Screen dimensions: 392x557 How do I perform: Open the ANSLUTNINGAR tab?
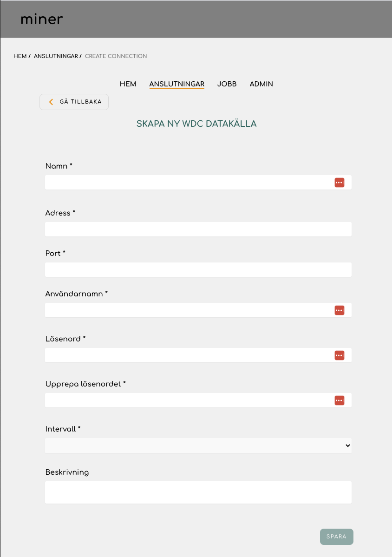[177, 84]
